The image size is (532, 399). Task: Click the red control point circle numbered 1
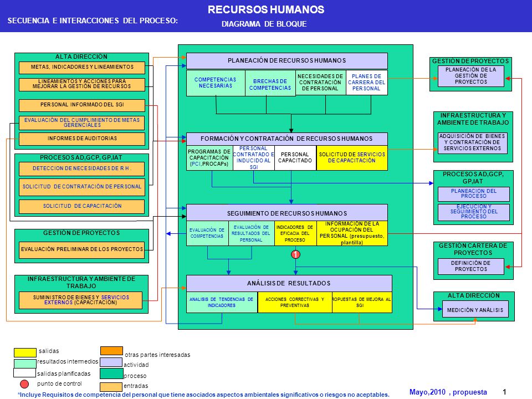click(x=295, y=254)
